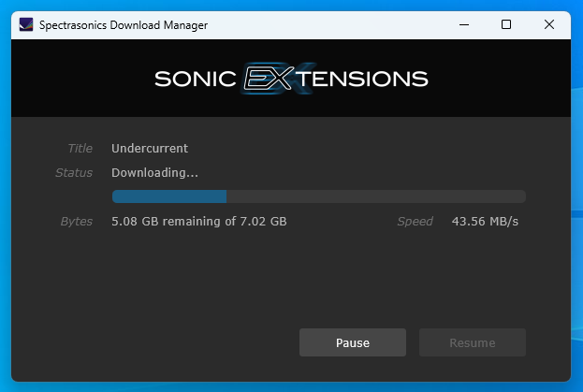Image resolution: width=583 pixels, height=392 pixels.
Task: Minimize the Download Manager window
Action: (x=464, y=25)
